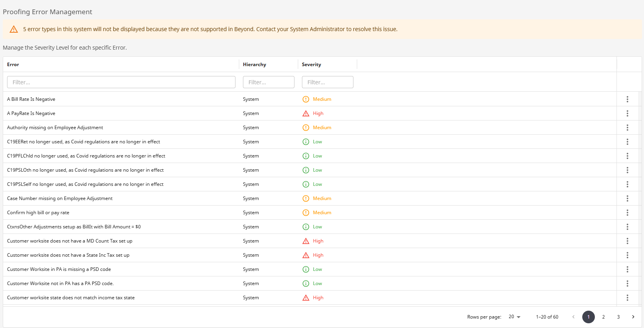Click the warning triangle icon in the orange banner
This screenshot has height=328, width=644.
14,29
